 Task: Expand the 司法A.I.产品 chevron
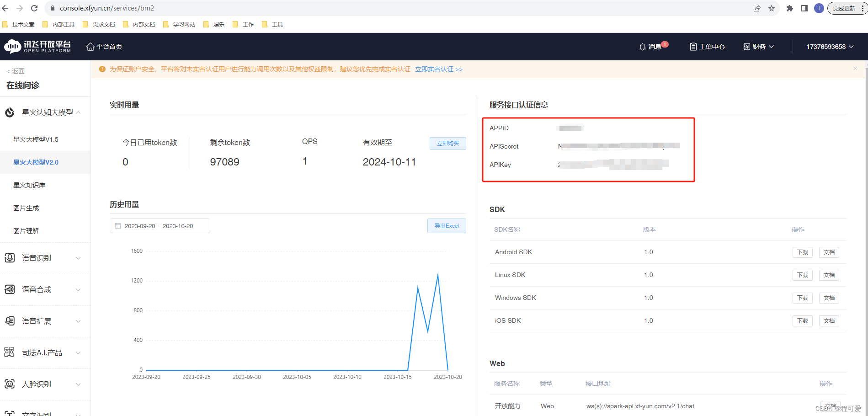point(78,353)
